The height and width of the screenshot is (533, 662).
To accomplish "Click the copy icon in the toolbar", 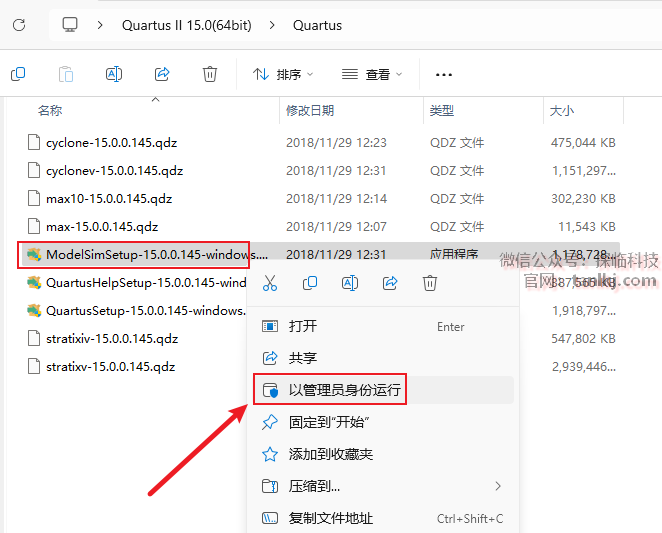I will (18, 74).
